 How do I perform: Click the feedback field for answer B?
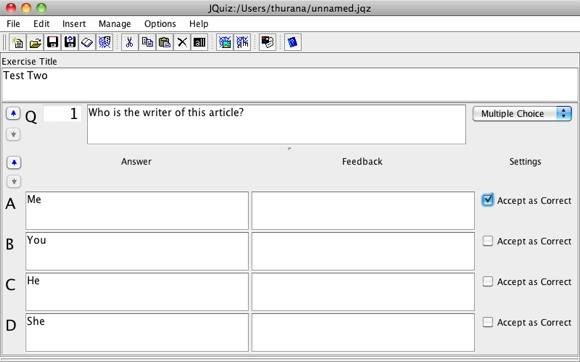click(363, 251)
